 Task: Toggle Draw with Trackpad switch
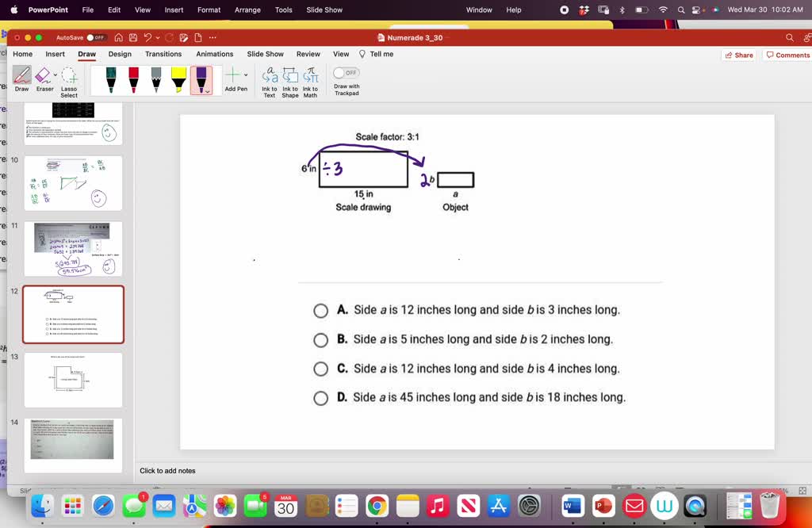346,73
